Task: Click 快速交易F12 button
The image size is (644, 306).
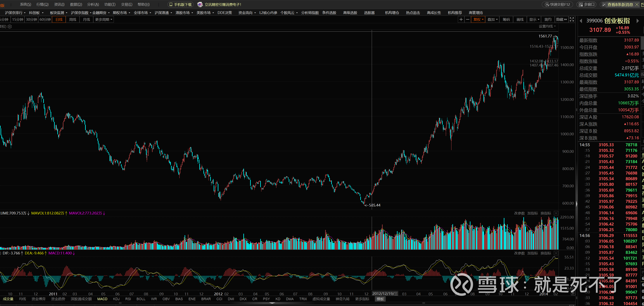Action: (x=557, y=4)
